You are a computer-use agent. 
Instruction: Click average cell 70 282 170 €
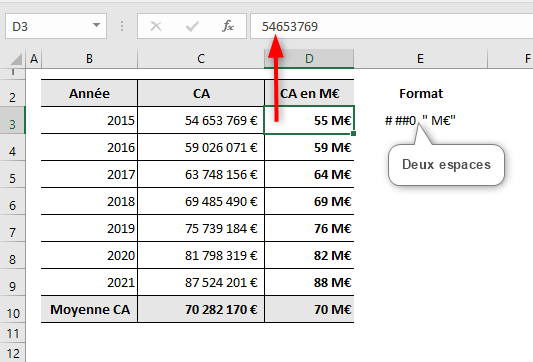[201, 309]
